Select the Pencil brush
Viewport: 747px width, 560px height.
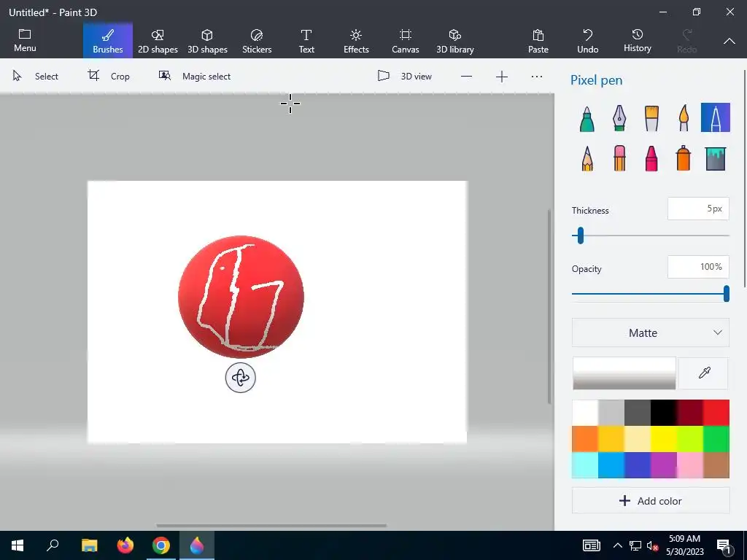coord(587,158)
